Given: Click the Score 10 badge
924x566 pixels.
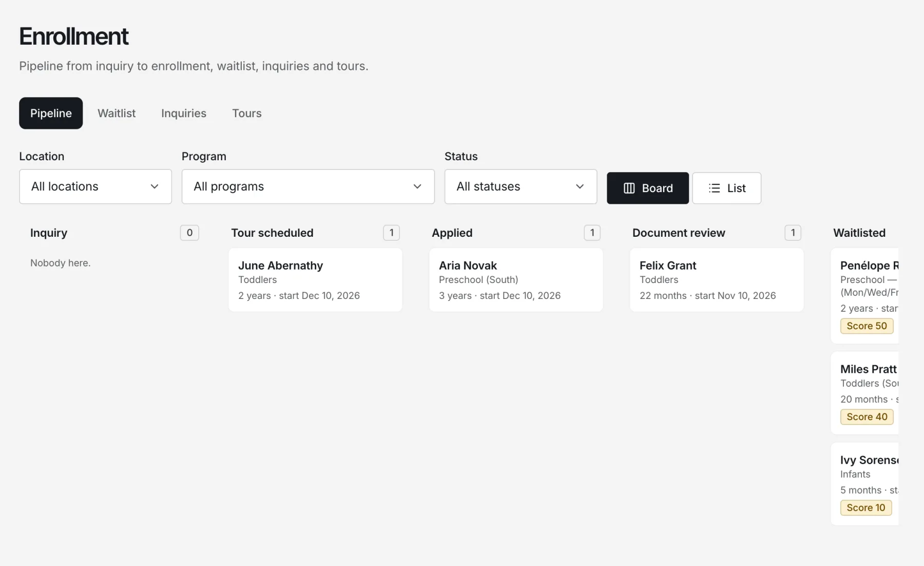Looking at the screenshot, I should pos(866,507).
